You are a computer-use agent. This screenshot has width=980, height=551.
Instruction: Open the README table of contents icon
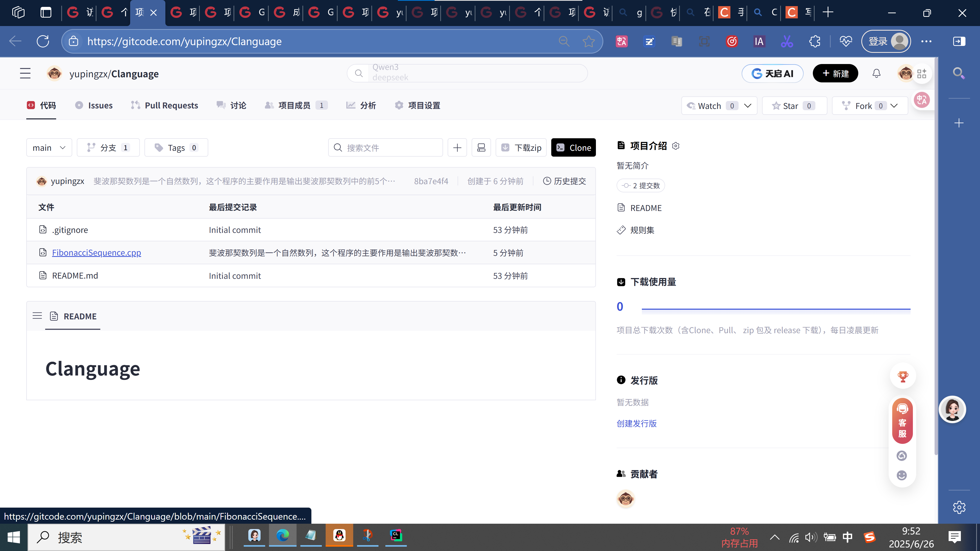click(x=37, y=316)
